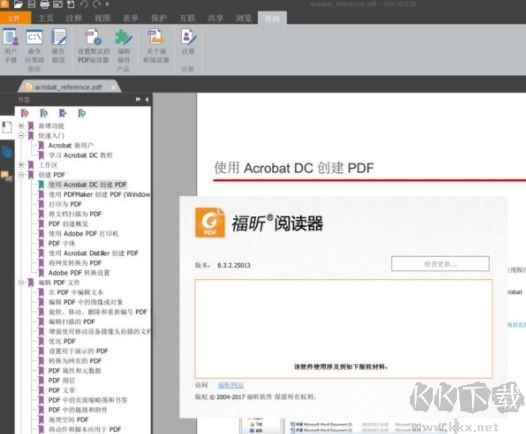Click the Print icon in the quick access bar
Image resolution: width=526 pixels, height=434 pixels.
click(45, 4)
